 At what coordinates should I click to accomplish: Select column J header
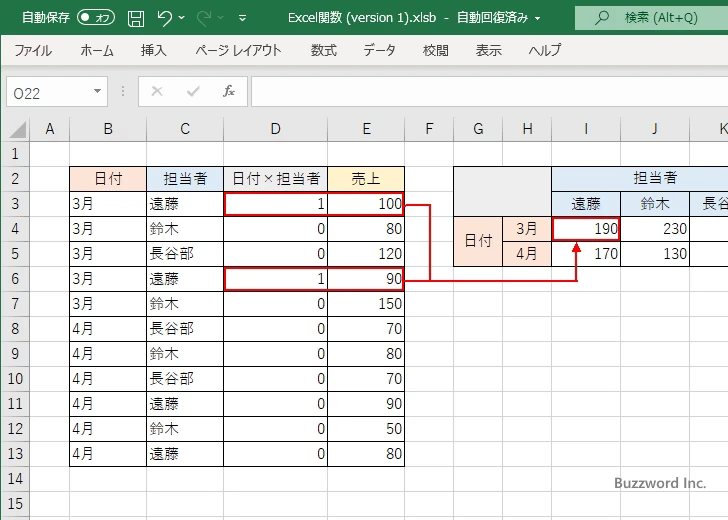(655, 129)
